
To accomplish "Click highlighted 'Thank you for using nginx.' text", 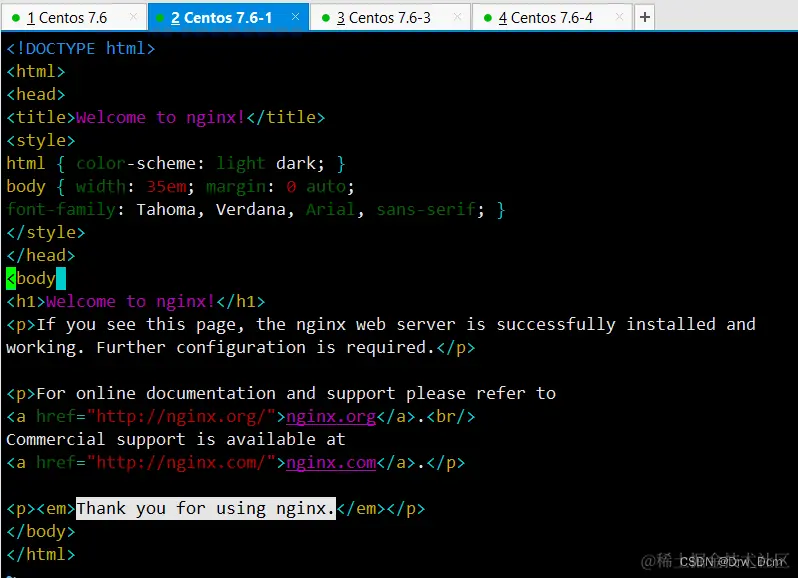I will (206, 508).
